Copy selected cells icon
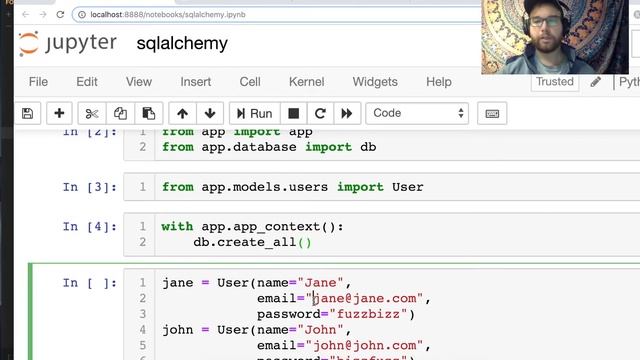Viewport: 640px width, 360px height. click(x=120, y=113)
